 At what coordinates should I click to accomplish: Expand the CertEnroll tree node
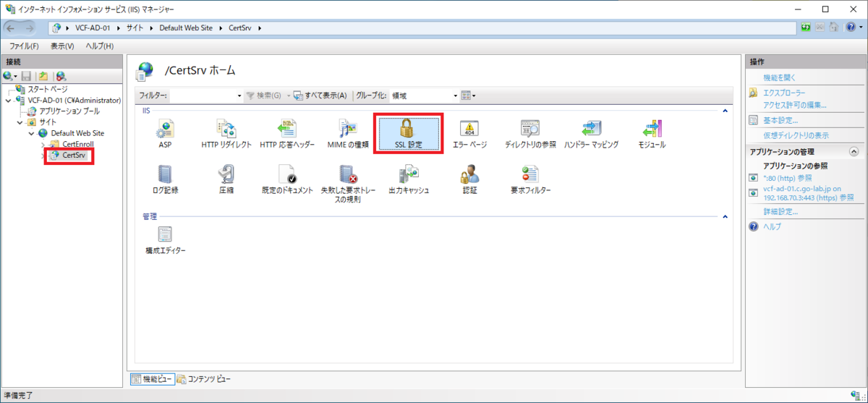click(x=43, y=145)
